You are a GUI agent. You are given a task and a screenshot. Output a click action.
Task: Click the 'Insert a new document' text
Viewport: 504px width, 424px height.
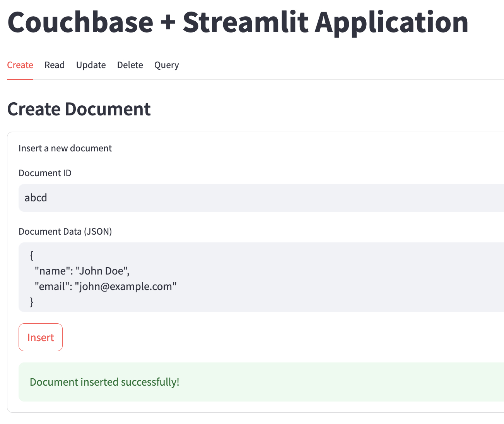(x=65, y=148)
